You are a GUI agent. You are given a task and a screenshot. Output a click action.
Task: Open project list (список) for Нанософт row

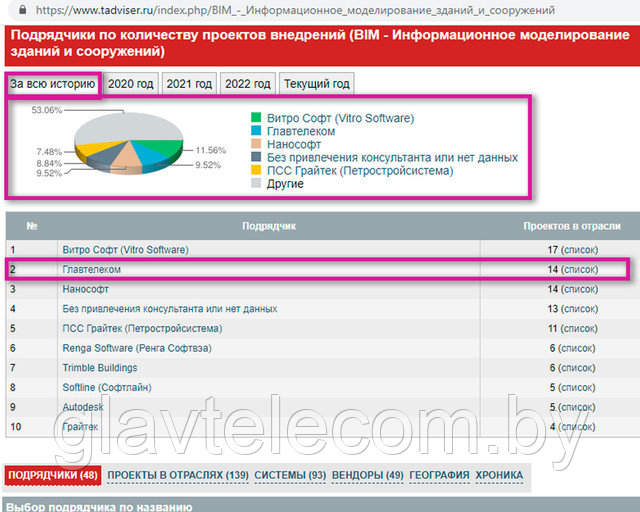(579, 289)
